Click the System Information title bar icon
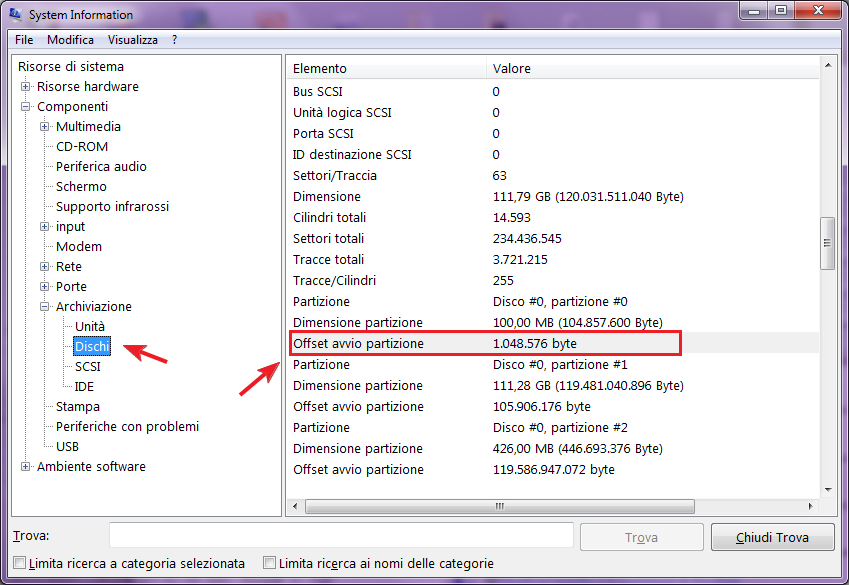The width and height of the screenshot is (849, 585). (x=15, y=14)
